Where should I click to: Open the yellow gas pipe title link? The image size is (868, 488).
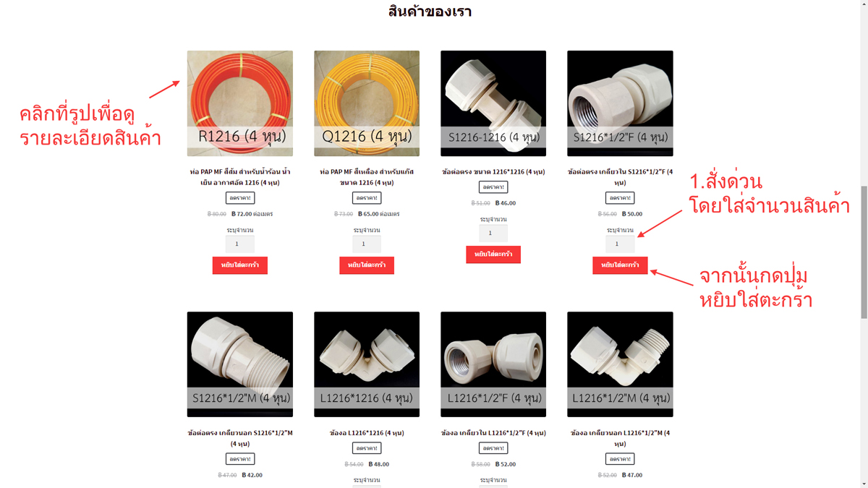pos(367,177)
